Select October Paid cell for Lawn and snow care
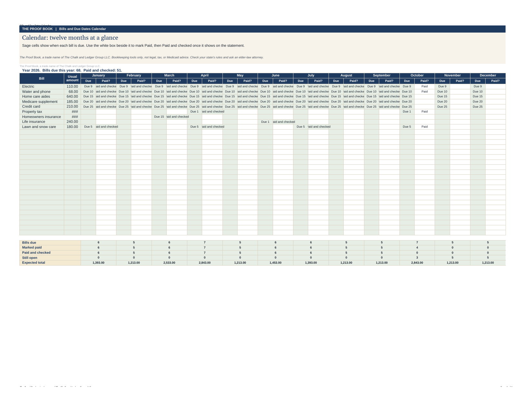532x411 pixels. point(425,127)
